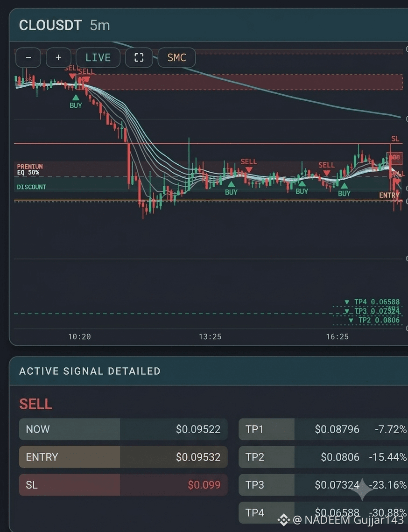Click the $0.09522 current price value
This screenshot has width=408, height=532.
(198, 429)
